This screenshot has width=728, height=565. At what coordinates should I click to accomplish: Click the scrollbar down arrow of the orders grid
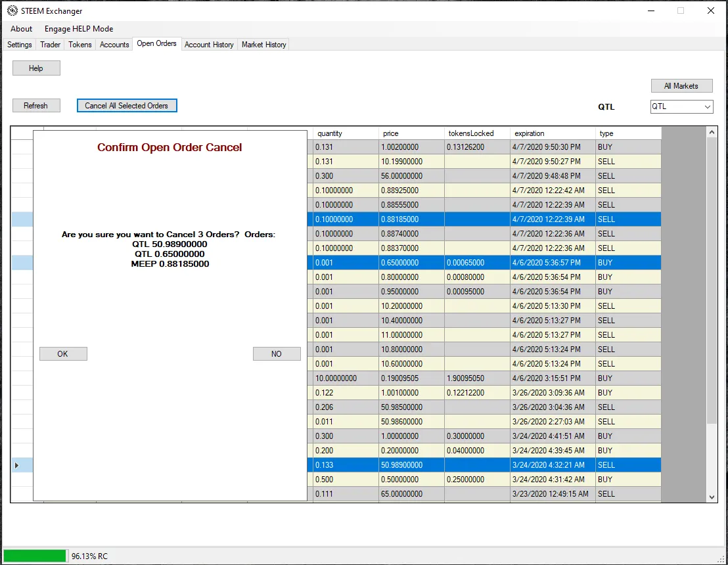(712, 497)
